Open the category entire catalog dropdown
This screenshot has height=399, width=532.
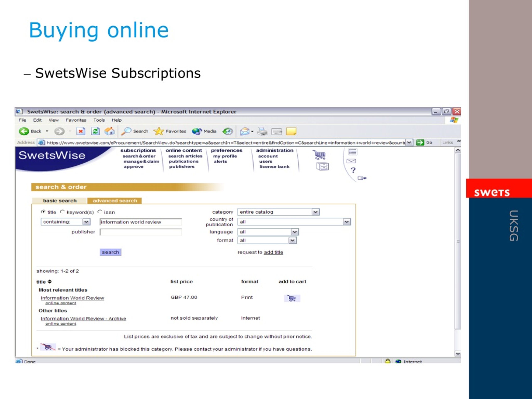[278, 212]
